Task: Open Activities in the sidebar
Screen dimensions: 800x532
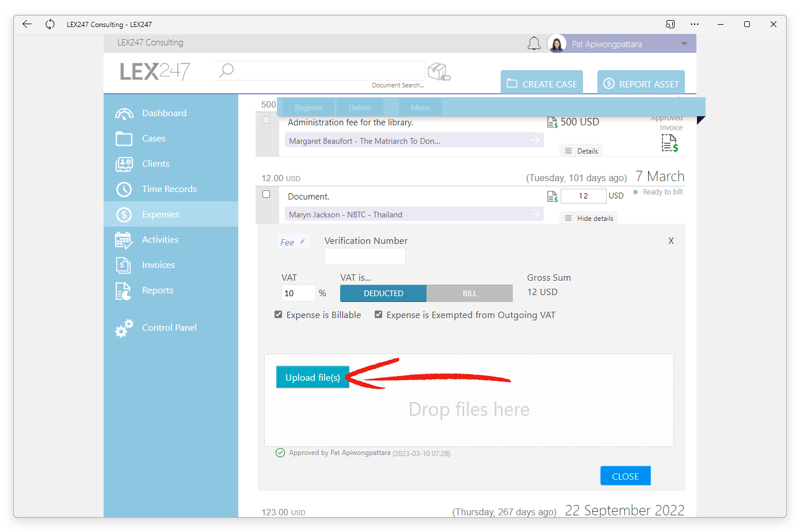Action: click(171, 240)
